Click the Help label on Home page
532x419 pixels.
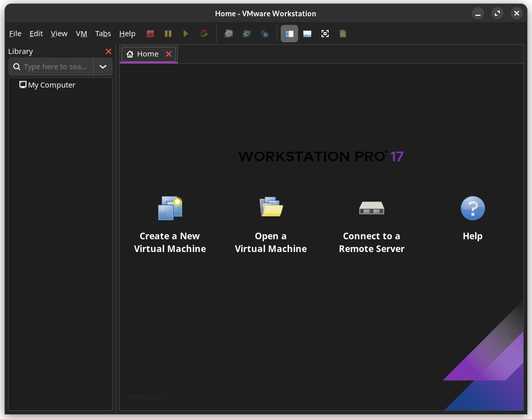472,236
